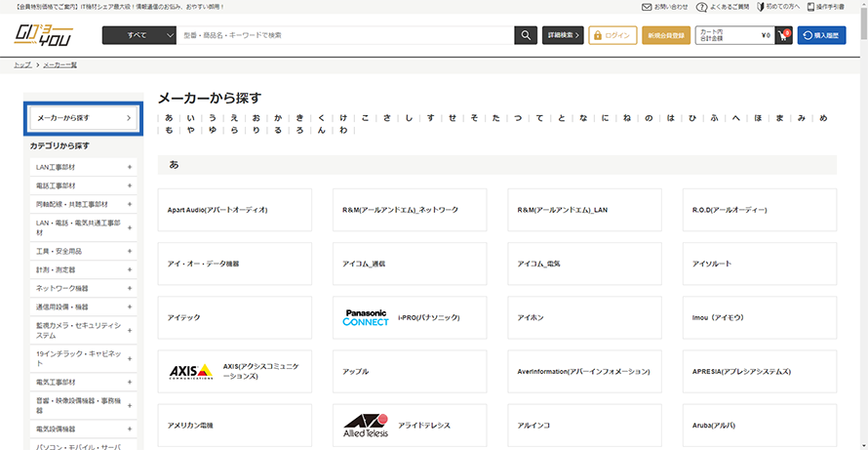Click the lock icon on ログイン button
Image resolution: width=868 pixels, height=450 pixels.
[x=597, y=35]
